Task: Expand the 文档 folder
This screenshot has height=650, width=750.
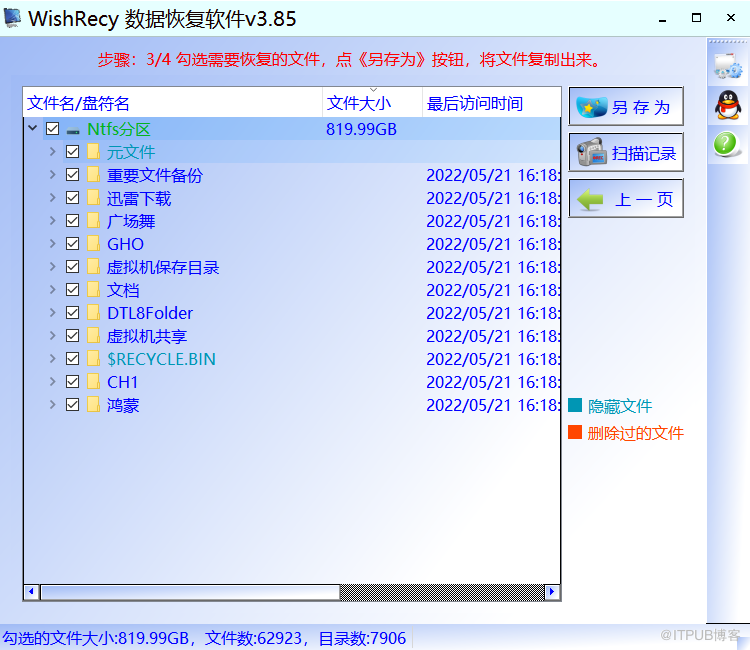Action: [x=53, y=289]
